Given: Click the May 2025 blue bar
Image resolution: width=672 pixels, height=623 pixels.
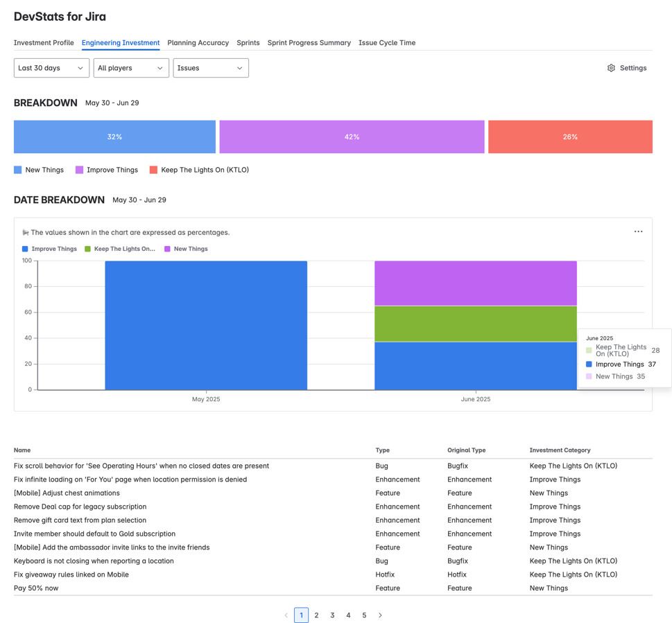Looking at the screenshot, I should [206, 326].
